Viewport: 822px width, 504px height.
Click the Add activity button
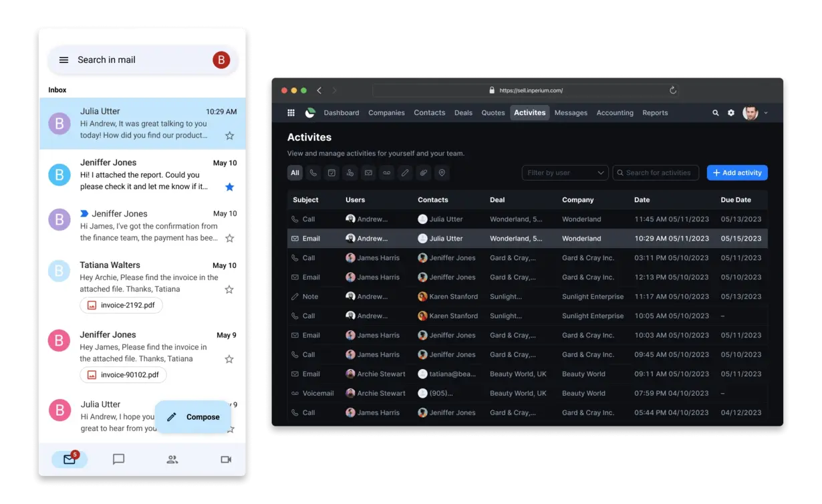point(737,173)
